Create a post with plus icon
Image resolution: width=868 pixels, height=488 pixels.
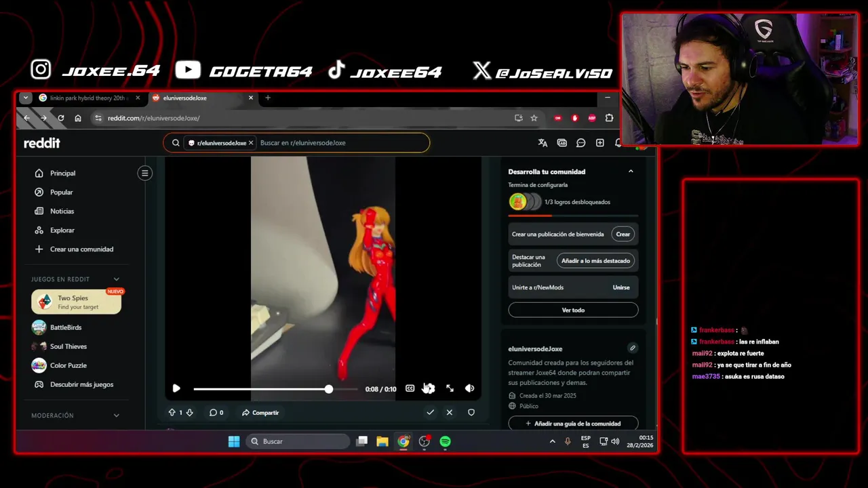click(x=599, y=143)
